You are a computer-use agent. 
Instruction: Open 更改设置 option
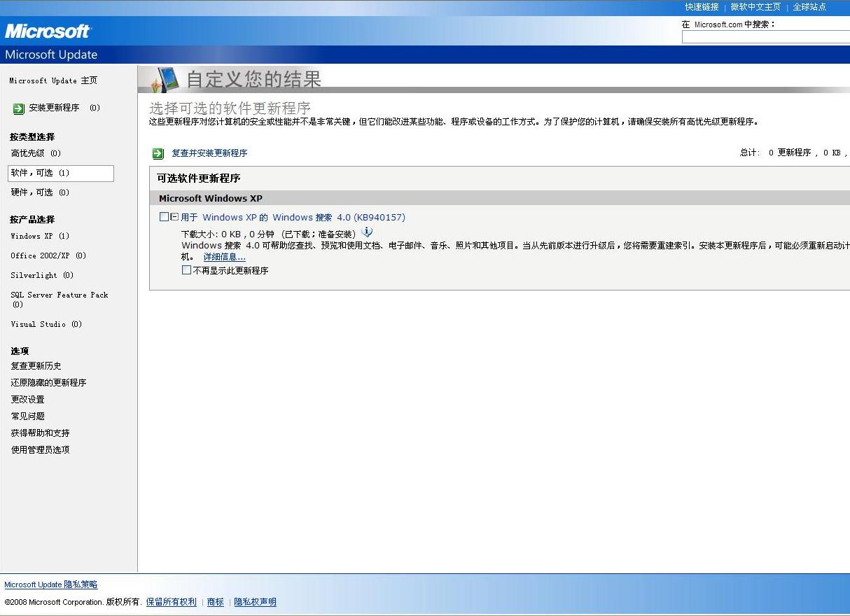pos(27,399)
